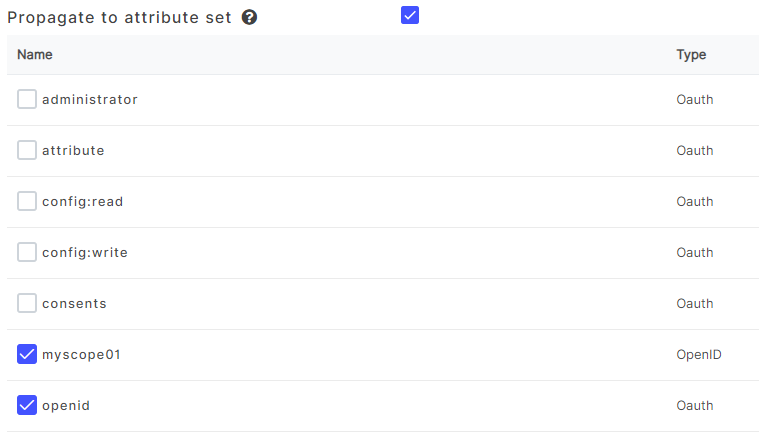Click the consents scope name
Screen dimensions: 759x438
point(74,303)
